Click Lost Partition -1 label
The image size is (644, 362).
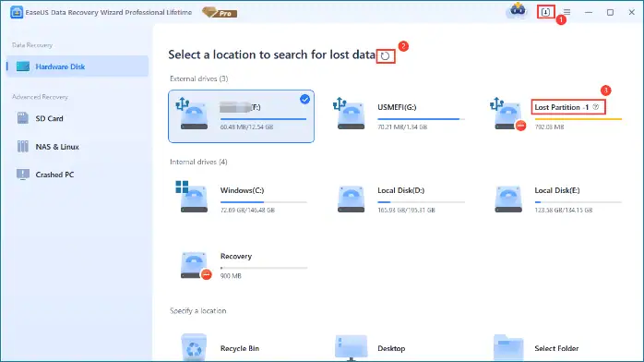tap(562, 107)
